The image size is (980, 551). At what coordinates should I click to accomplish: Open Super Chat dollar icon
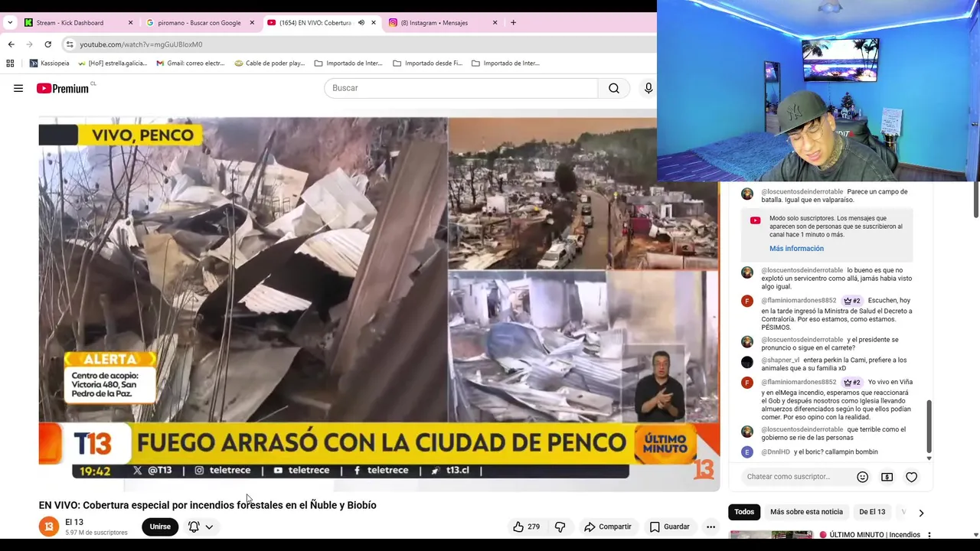click(887, 477)
